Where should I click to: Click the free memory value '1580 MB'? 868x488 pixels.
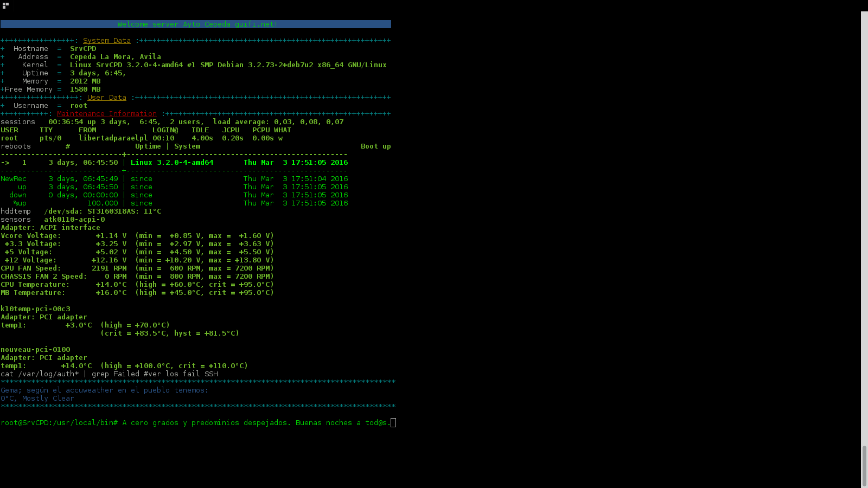point(85,89)
